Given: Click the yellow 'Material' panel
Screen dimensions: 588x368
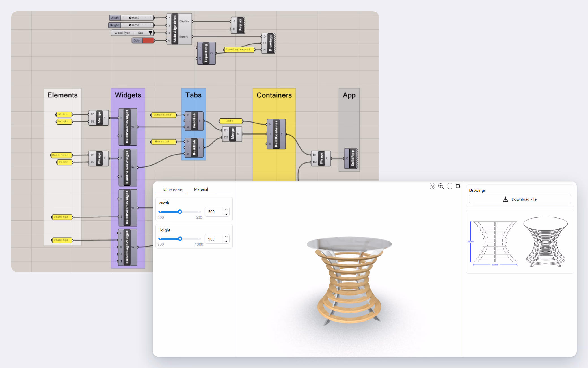Looking at the screenshot, I should click(x=163, y=142).
